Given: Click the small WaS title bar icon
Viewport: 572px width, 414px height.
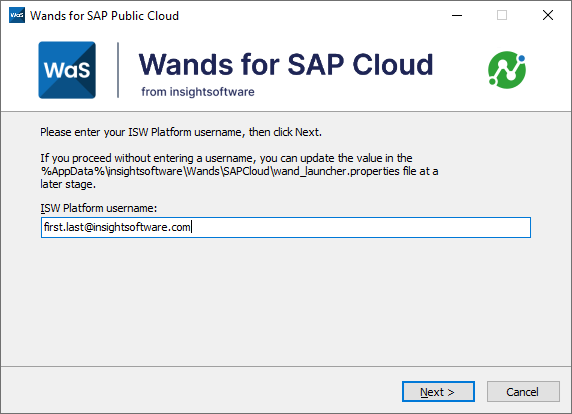Looking at the screenshot, I should 17,15.
